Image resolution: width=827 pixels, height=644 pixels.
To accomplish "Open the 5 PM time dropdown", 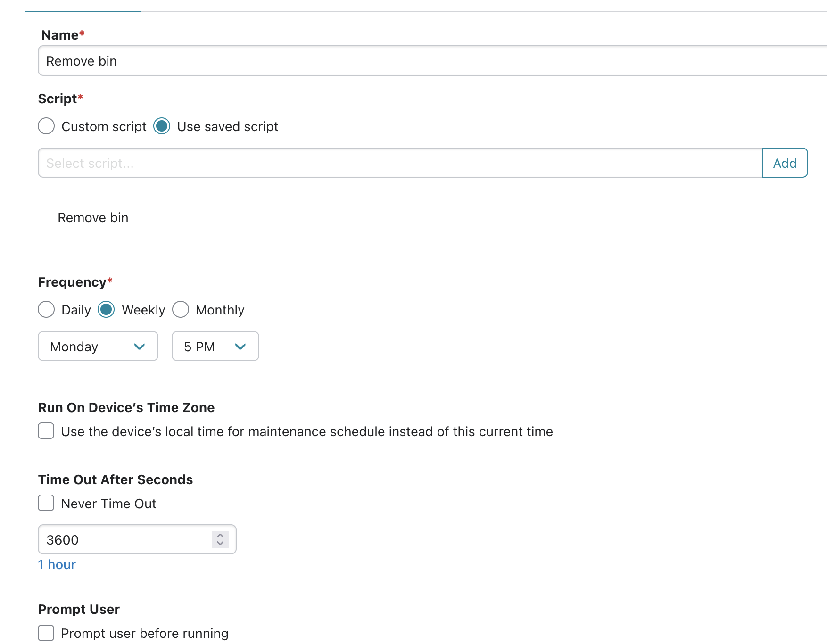I will pos(215,346).
